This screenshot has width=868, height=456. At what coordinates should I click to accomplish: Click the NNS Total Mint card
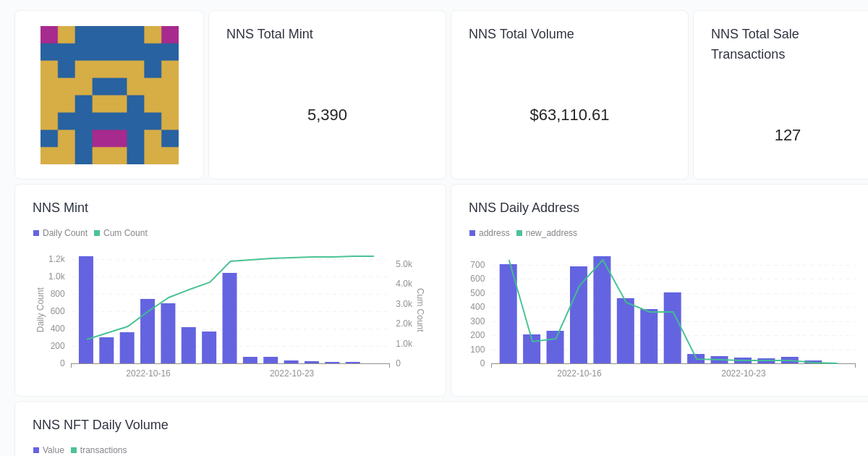pyautogui.click(x=326, y=94)
